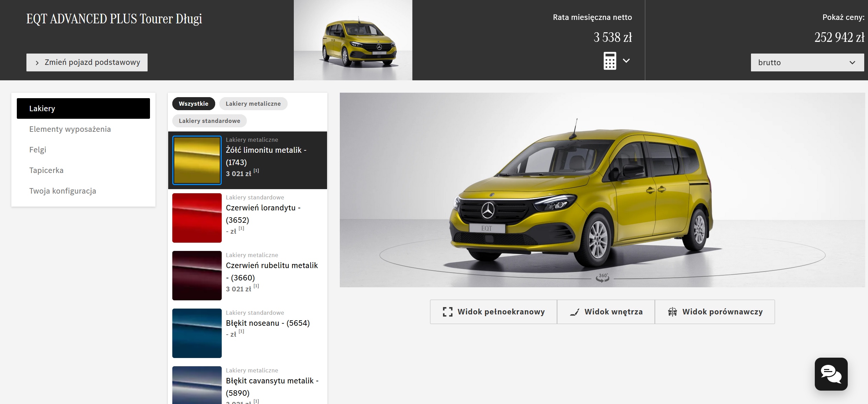Switch to Widok wnętrza
The image size is (868, 404).
pyautogui.click(x=606, y=312)
